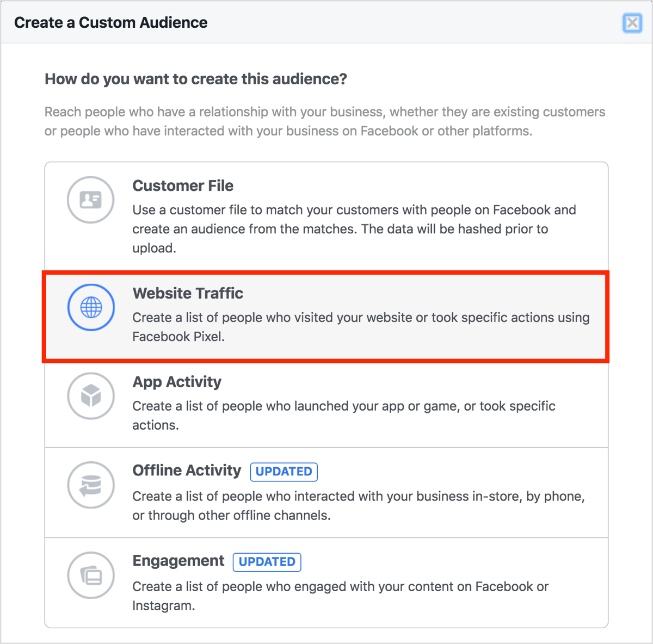Screen dimensions: 653x644
Task: Choose the App Activity heading
Action: point(177,382)
